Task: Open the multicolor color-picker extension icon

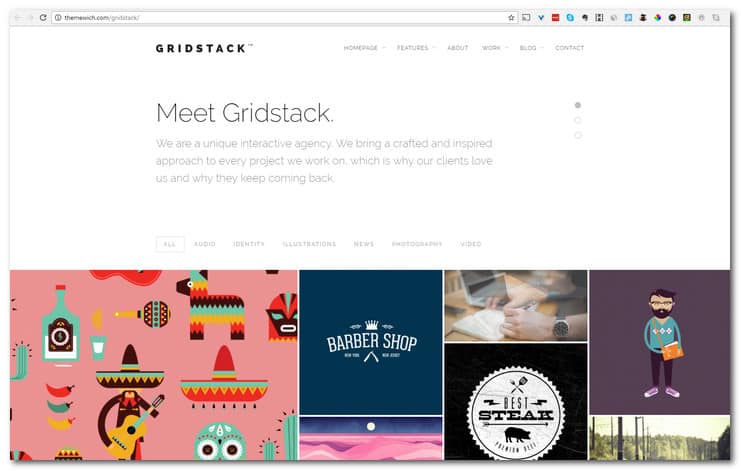Action: [657, 17]
